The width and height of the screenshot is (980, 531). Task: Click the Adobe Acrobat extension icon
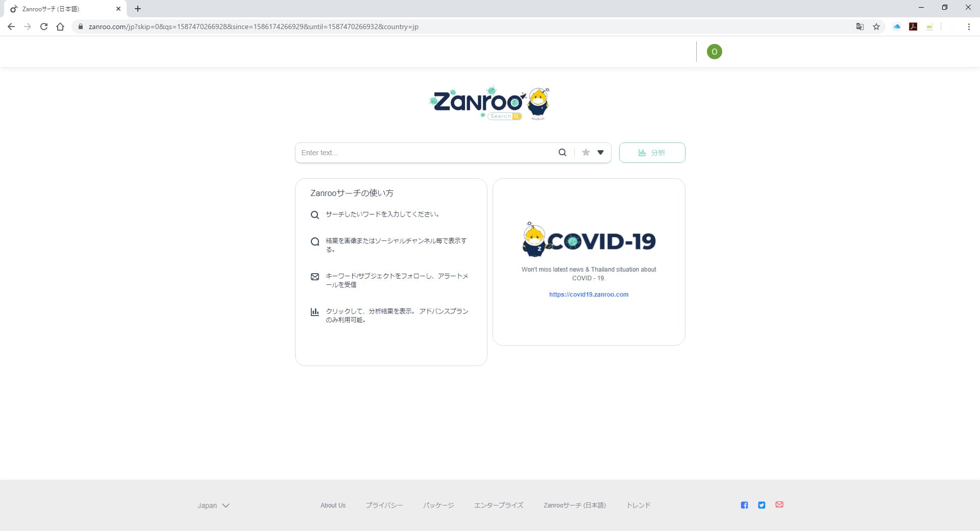[x=913, y=27]
